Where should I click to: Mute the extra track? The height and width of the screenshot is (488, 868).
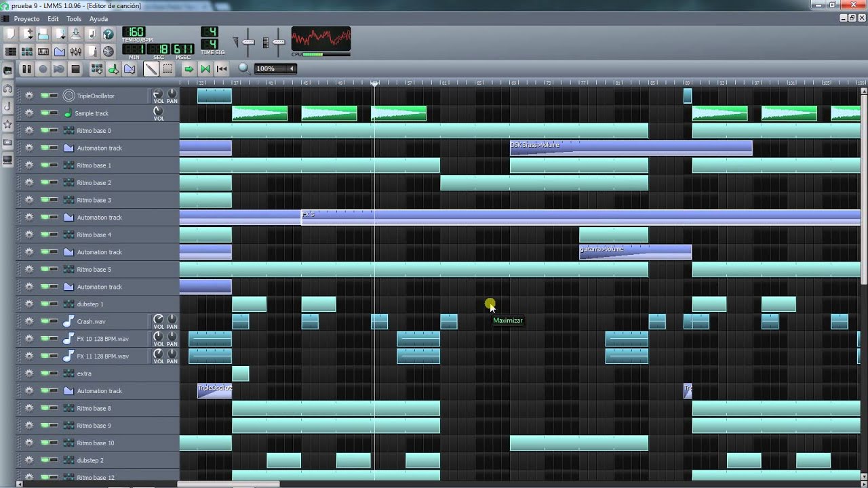[45, 373]
